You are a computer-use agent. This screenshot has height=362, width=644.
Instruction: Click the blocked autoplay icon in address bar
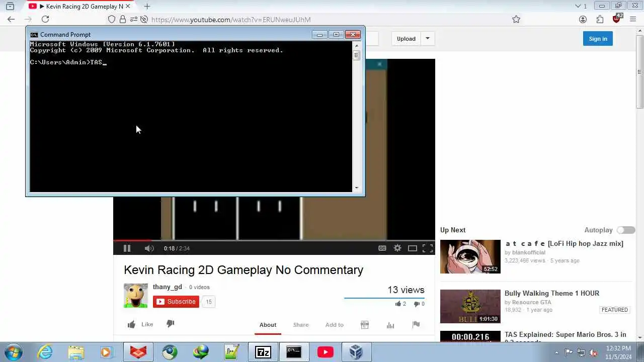coord(144,19)
